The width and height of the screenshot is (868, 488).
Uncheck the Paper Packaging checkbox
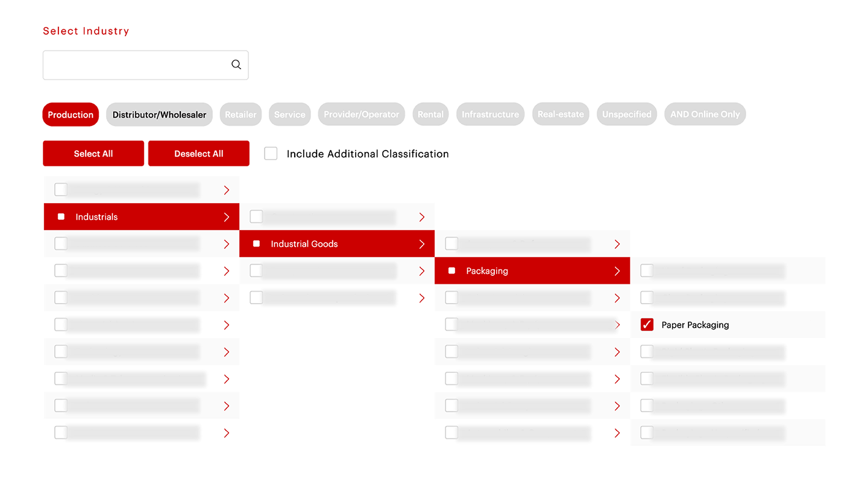tap(647, 325)
